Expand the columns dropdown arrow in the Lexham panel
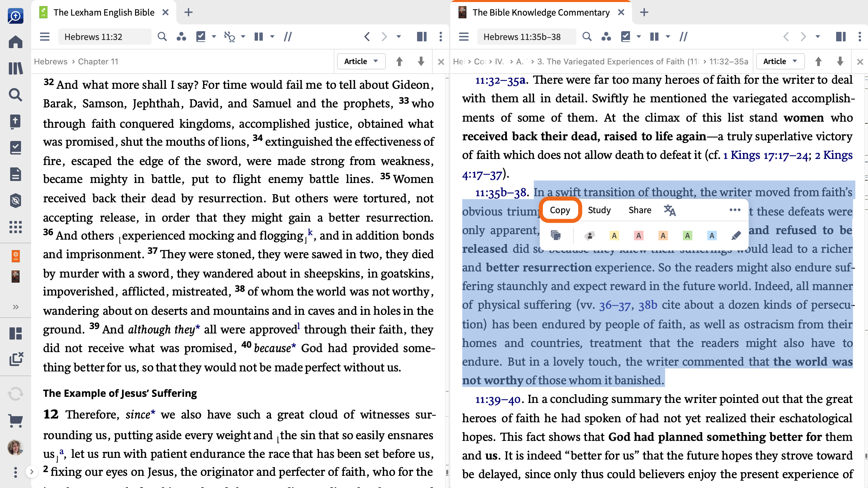868x488 pixels. (272, 37)
